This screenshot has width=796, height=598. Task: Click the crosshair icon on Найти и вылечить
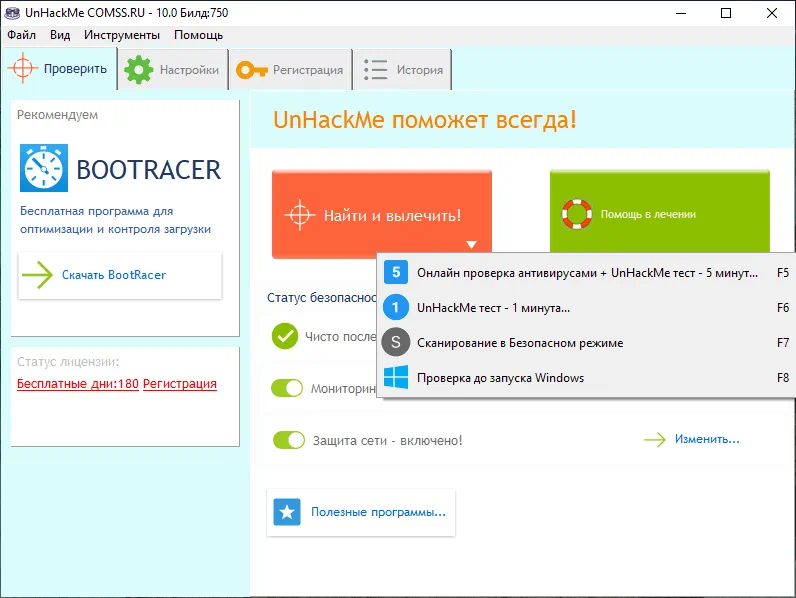[300, 215]
